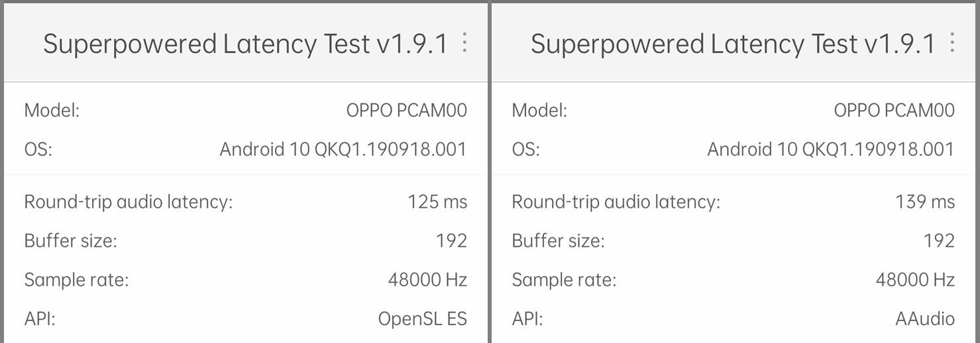The image size is (980, 343).
Task: Open the overflow menu in the OpenSL ES panel
Action: [x=464, y=42]
